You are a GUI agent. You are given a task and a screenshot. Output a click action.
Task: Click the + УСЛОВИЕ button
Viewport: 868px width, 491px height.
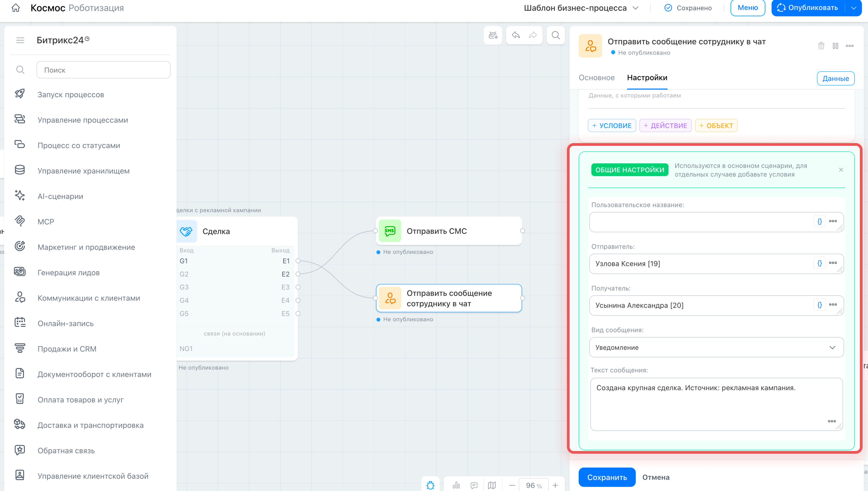(x=612, y=125)
